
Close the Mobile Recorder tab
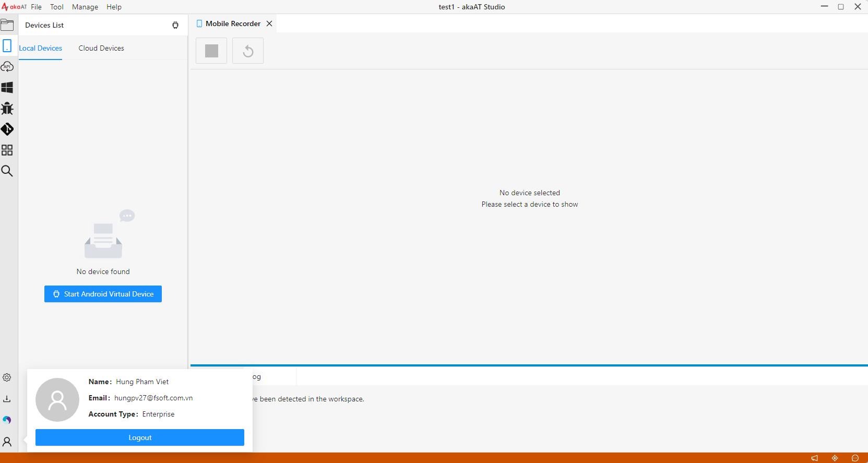point(269,23)
